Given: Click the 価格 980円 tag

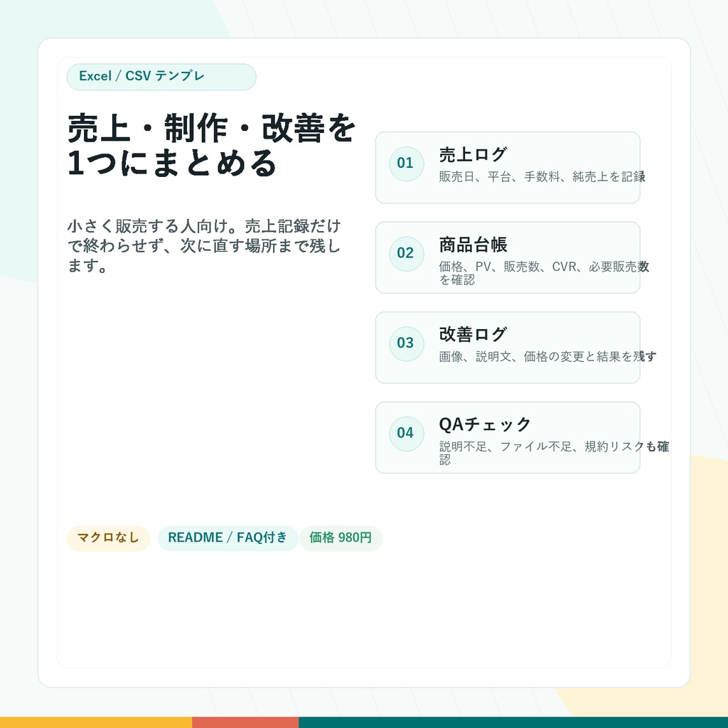Looking at the screenshot, I should point(341,538).
